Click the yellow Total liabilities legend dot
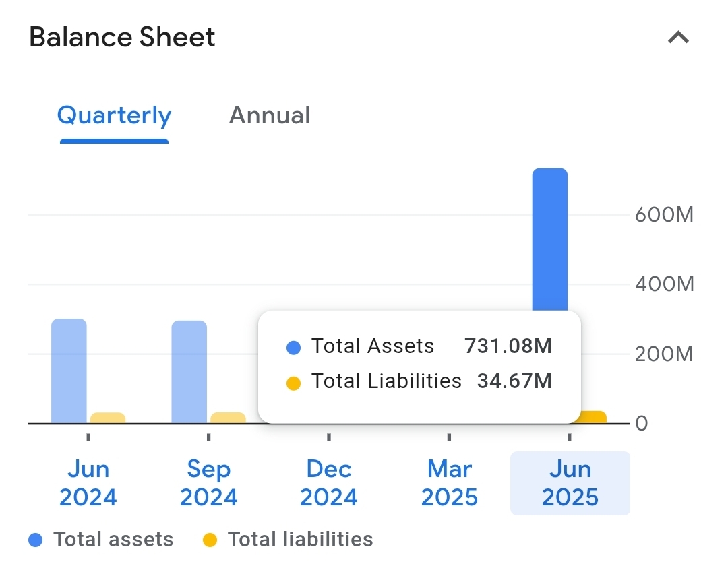The height and width of the screenshot is (574, 728). tap(210, 540)
